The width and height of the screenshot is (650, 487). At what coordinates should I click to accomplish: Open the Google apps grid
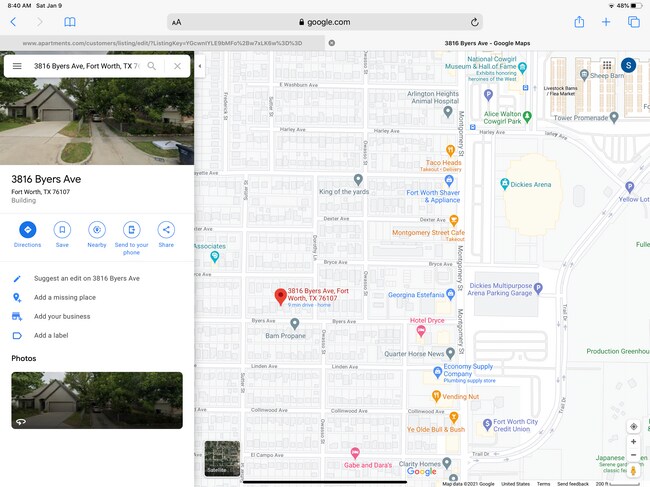[x=606, y=65]
